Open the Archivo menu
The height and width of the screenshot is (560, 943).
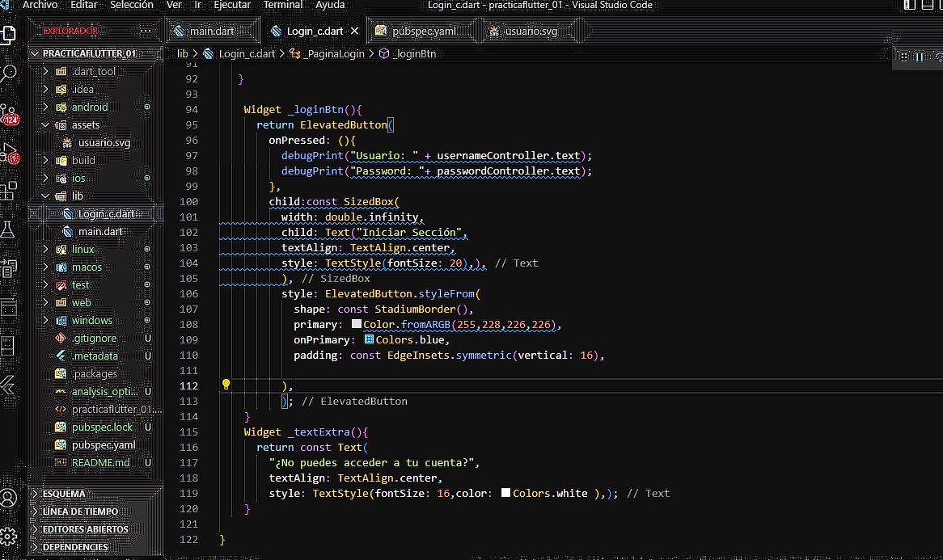click(40, 5)
